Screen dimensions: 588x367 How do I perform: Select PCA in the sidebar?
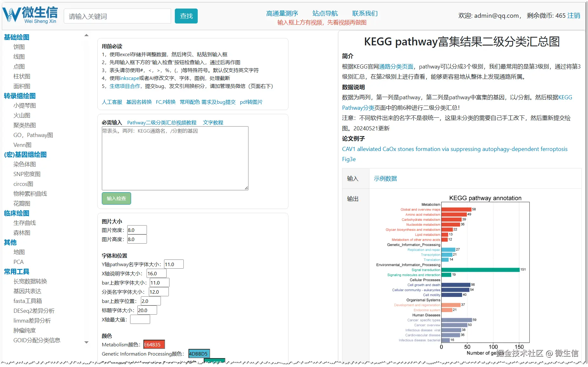click(18, 262)
